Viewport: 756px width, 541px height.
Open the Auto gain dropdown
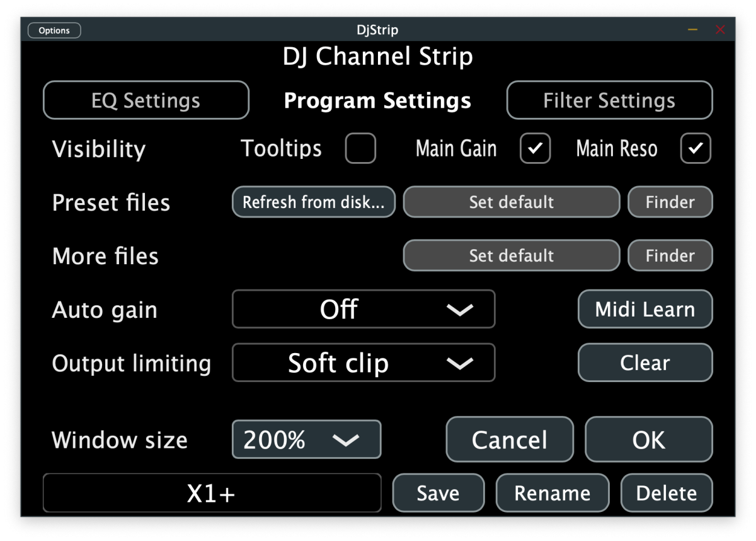click(x=364, y=309)
